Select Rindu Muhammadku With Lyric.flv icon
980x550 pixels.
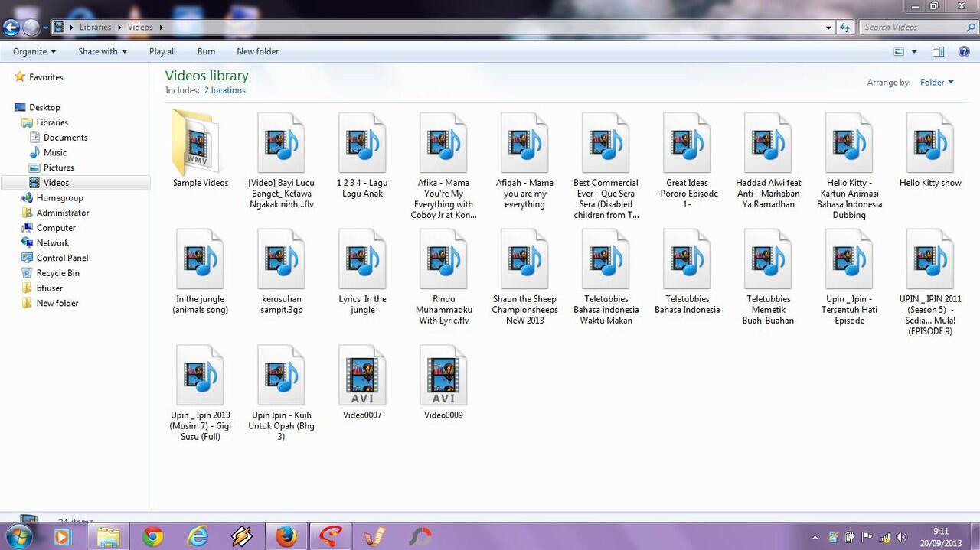click(x=443, y=259)
